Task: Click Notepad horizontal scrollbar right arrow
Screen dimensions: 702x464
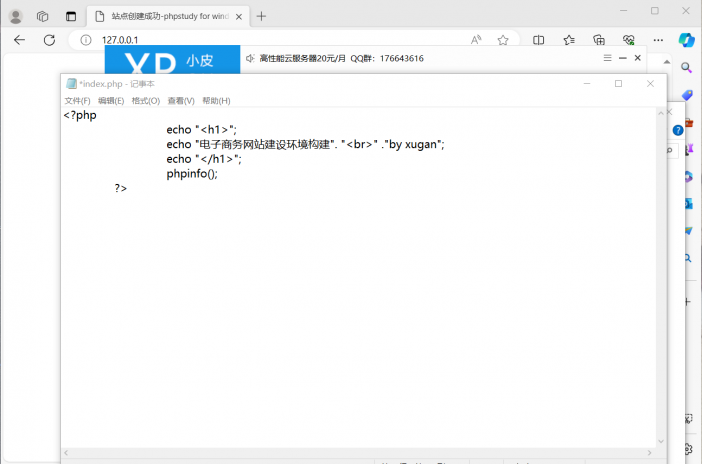Action: 650,452
